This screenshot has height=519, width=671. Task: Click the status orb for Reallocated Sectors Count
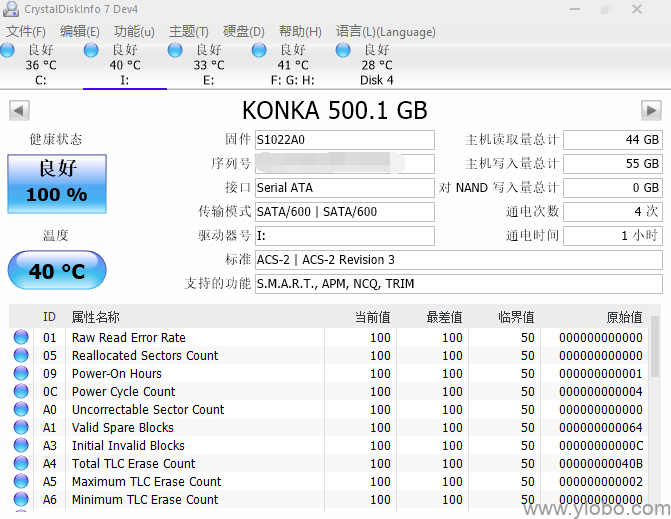21,355
